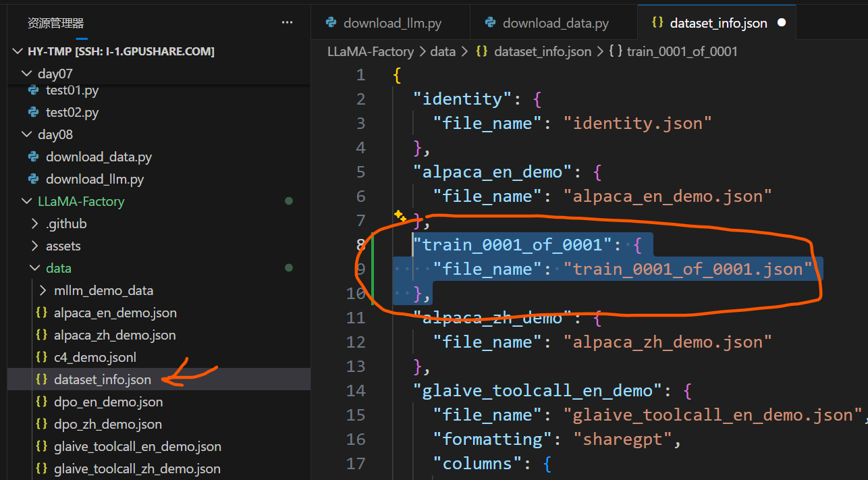868x480 pixels.
Task: Collapse the HY-TMP workspace root folder
Action: tap(18, 51)
